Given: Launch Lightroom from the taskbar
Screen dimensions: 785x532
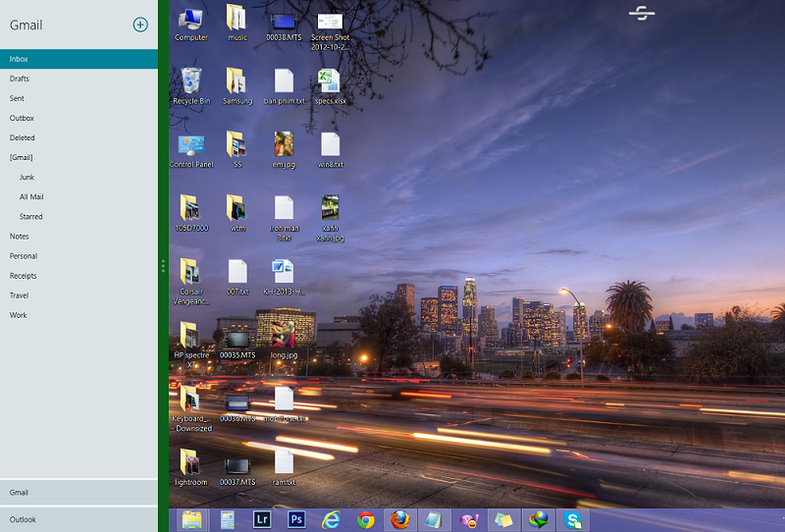Looking at the screenshot, I should [262, 519].
